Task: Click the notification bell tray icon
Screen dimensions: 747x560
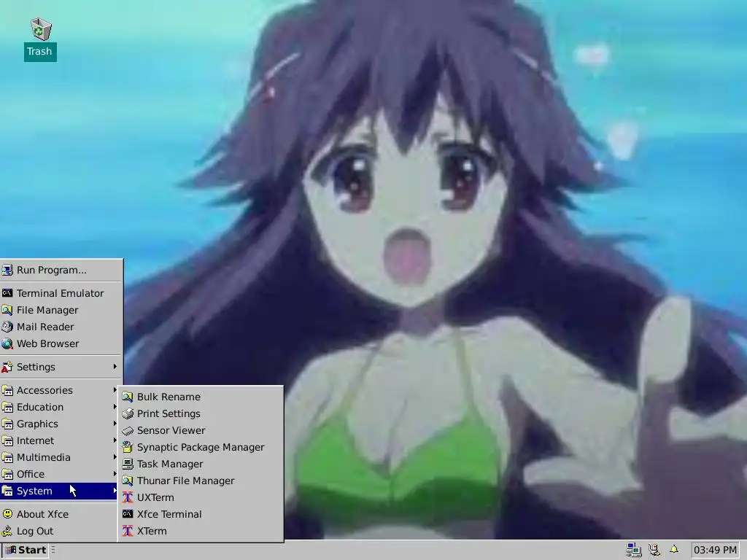Action: (x=673, y=549)
